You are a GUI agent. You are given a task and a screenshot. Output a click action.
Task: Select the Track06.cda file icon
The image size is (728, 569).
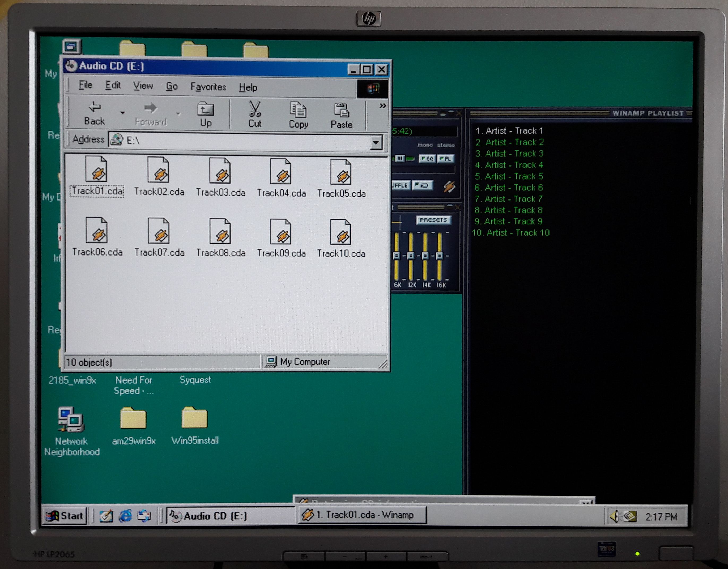tap(96, 230)
